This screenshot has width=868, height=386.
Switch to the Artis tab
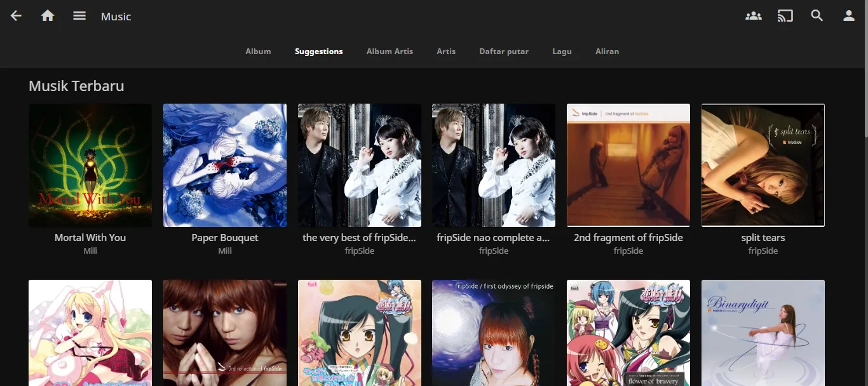(446, 52)
